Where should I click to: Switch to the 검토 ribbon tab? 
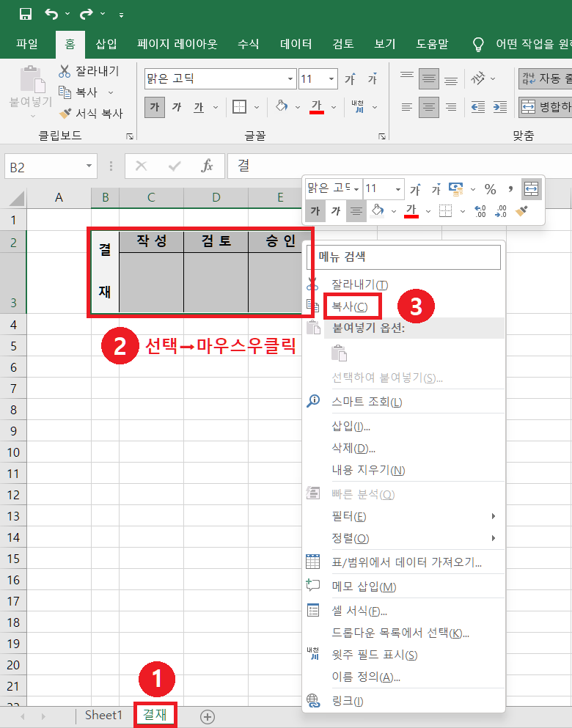point(343,44)
